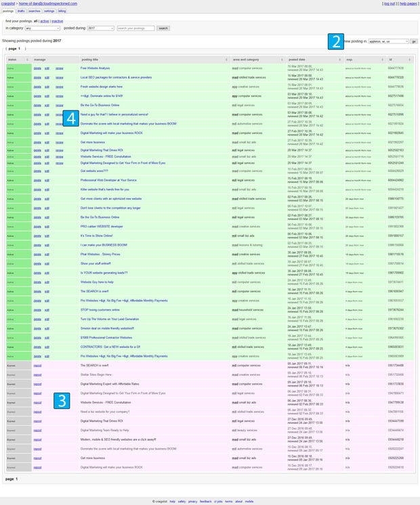The width and height of the screenshot is (420, 505).
Task: Filter postings by the active link
Action: 45,21
